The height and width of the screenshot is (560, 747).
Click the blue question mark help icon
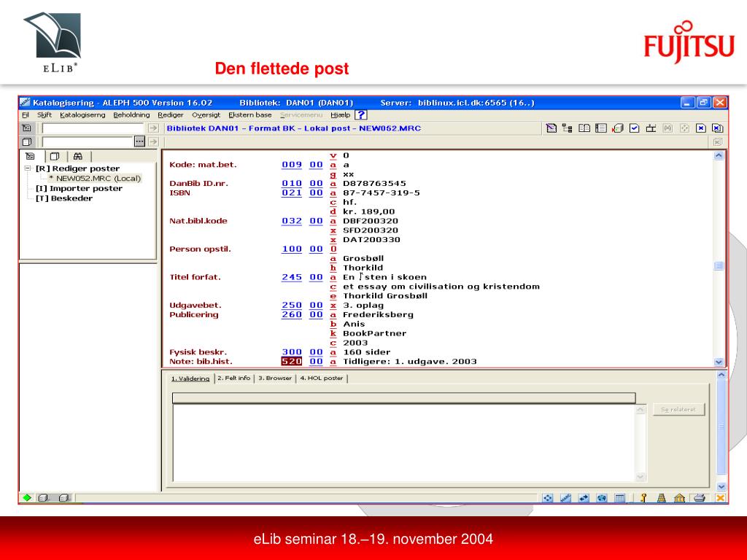point(361,114)
